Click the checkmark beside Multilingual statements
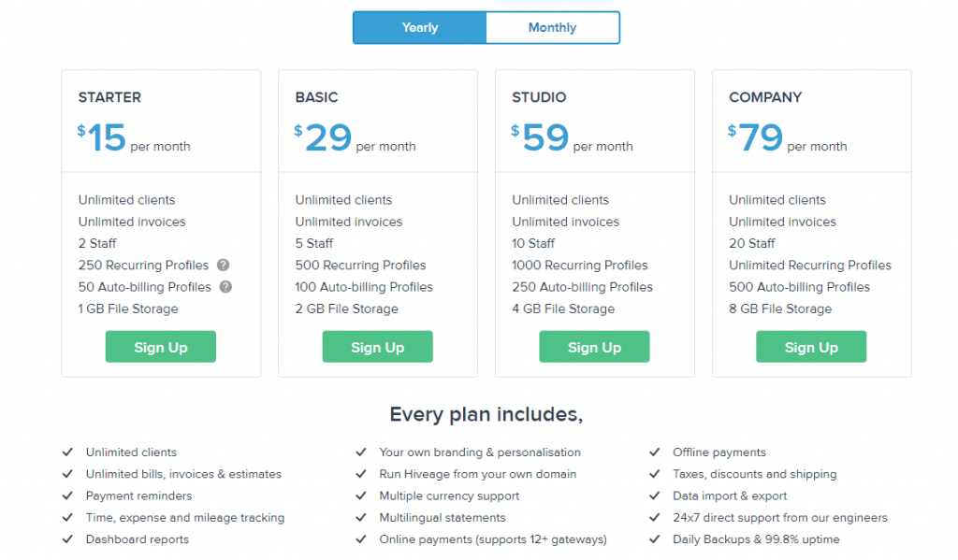Screen dimensions: 958x560 pos(360,517)
